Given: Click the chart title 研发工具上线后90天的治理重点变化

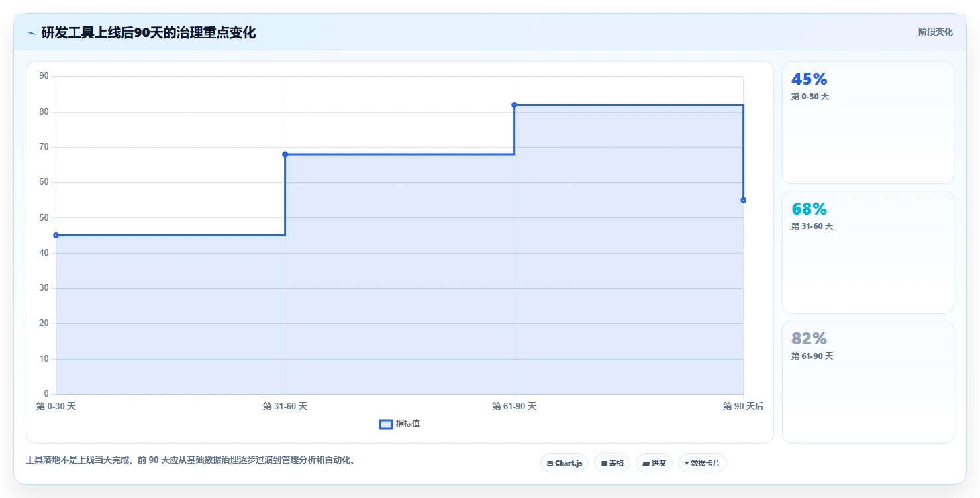Looking at the screenshot, I should pyautogui.click(x=148, y=32).
